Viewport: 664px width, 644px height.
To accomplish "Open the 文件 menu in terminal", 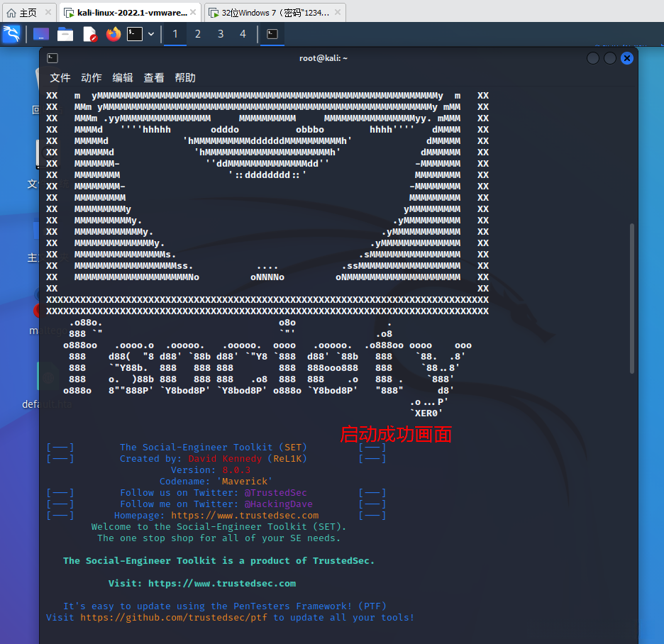I will click(60, 78).
